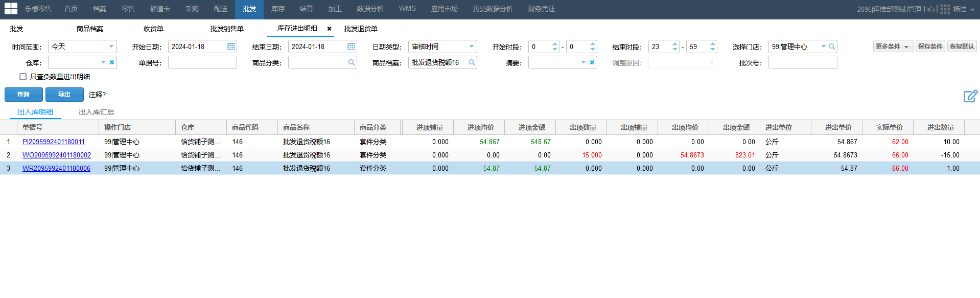Expand the 日期类型 dropdown
The width and height of the screenshot is (980, 298).
[471, 47]
